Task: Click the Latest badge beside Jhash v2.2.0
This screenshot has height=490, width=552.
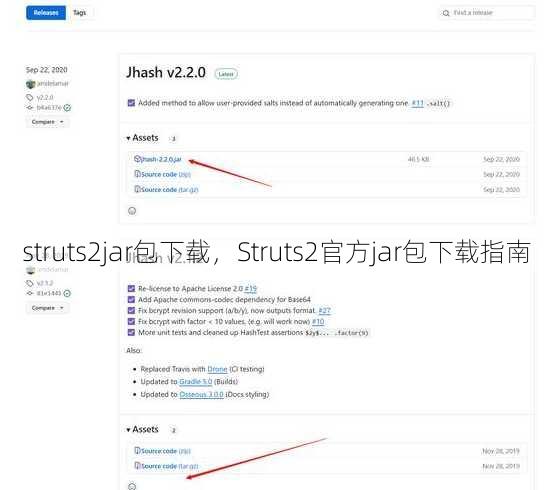Action: point(226,74)
